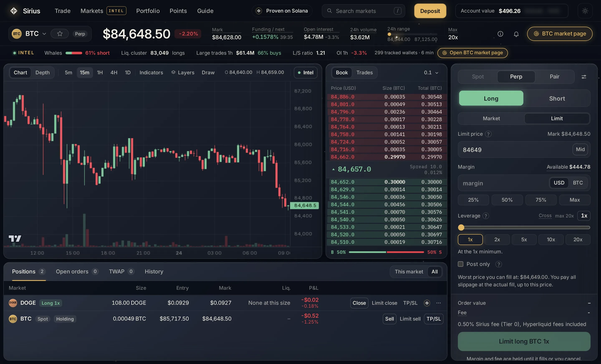Click the notification bell icon
Image resolution: width=601 pixels, height=364 pixels.
point(516,34)
